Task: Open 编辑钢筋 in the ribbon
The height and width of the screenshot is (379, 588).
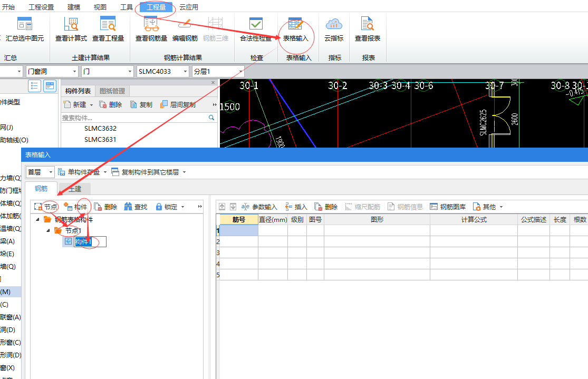Action: [x=185, y=30]
